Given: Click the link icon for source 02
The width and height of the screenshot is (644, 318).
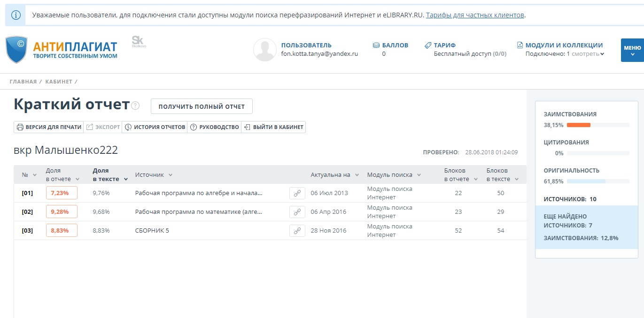Looking at the screenshot, I should (x=297, y=212).
